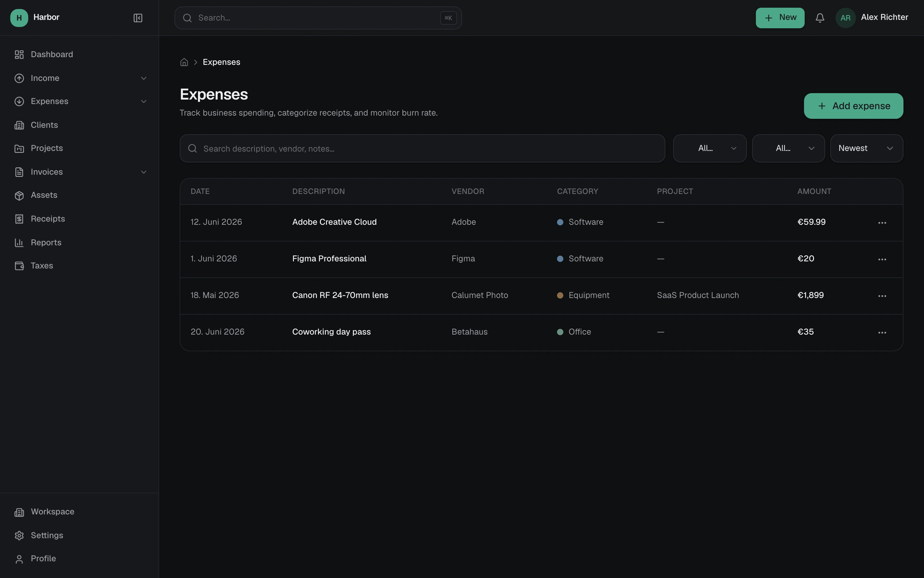Expand the Expenses submenu chevron
This screenshot has height=578, width=924.
tap(143, 102)
